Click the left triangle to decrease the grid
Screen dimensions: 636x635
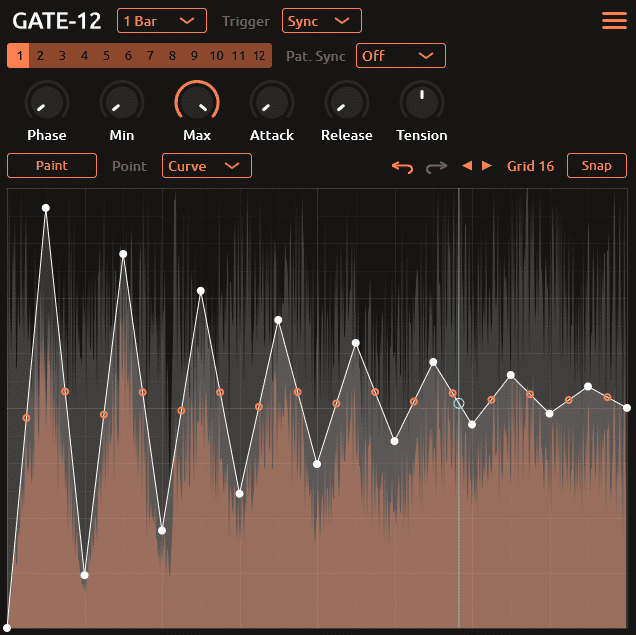[467, 165]
